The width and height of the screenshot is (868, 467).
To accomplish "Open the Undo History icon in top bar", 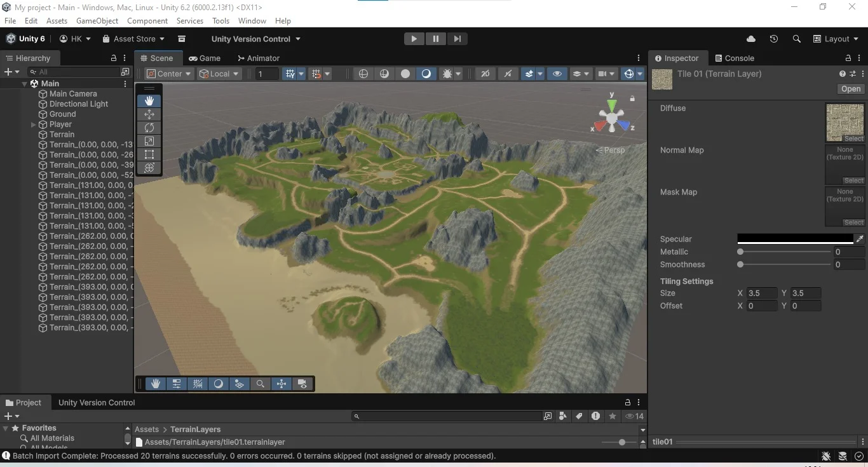I will pos(773,39).
